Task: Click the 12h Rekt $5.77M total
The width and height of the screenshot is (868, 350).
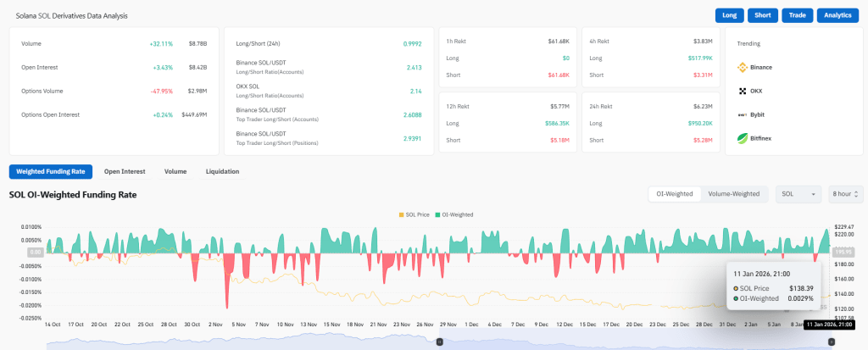Action: coord(559,106)
